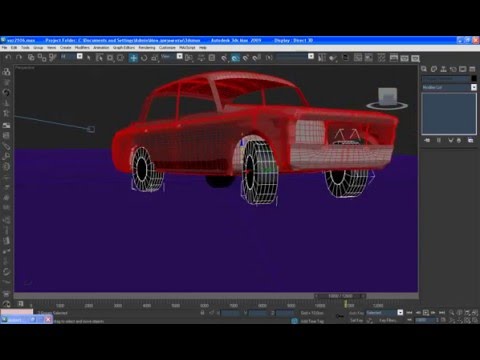480x360 pixels.
Task: Toggle the Window/Crossing selection mode
Action: tap(120, 58)
